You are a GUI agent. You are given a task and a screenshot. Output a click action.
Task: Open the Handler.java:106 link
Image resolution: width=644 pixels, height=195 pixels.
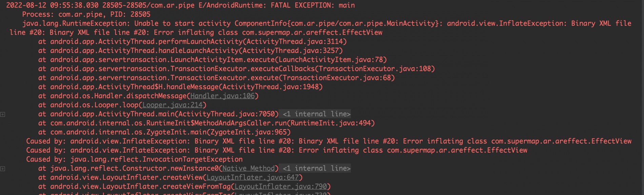(222, 96)
